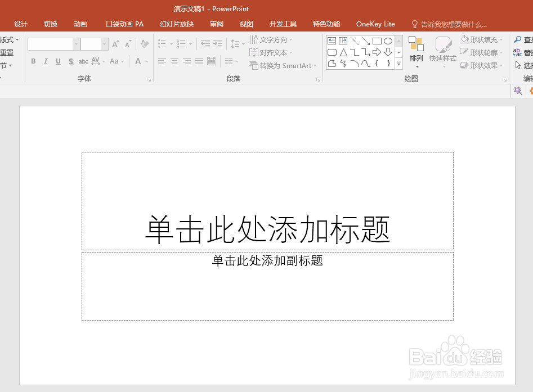Choose the rectangle shape
This screenshot has width=533, height=392.
pos(377,41)
